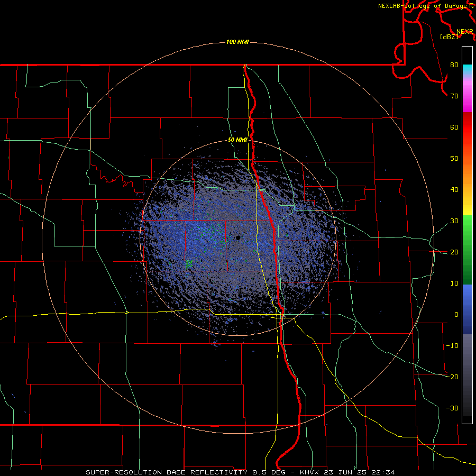Click the 0 value on reflectivity scale
476x476 pixels.
click(x=456, y=315)
